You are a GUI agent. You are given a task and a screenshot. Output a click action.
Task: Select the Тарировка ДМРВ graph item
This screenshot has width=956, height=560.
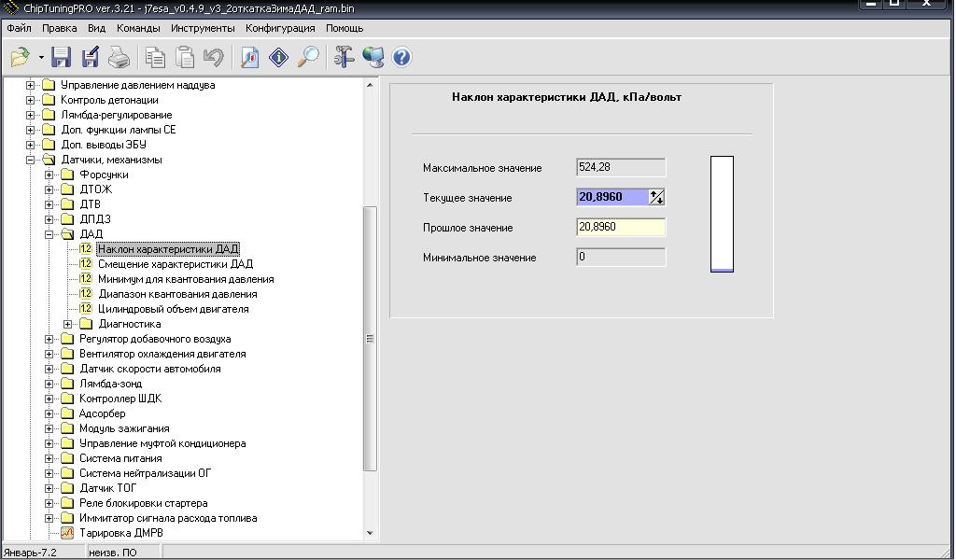pyautogui.click(x=121, y=533)
